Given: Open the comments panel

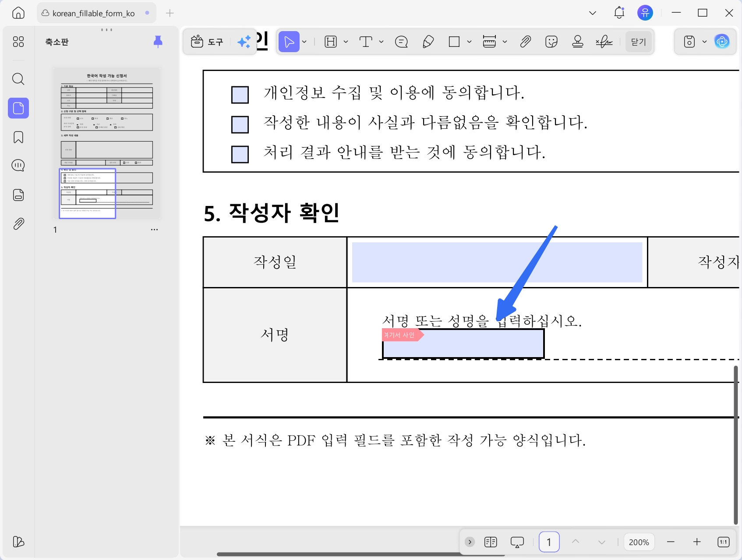Looking at the screenshot, I should [18, 166].
